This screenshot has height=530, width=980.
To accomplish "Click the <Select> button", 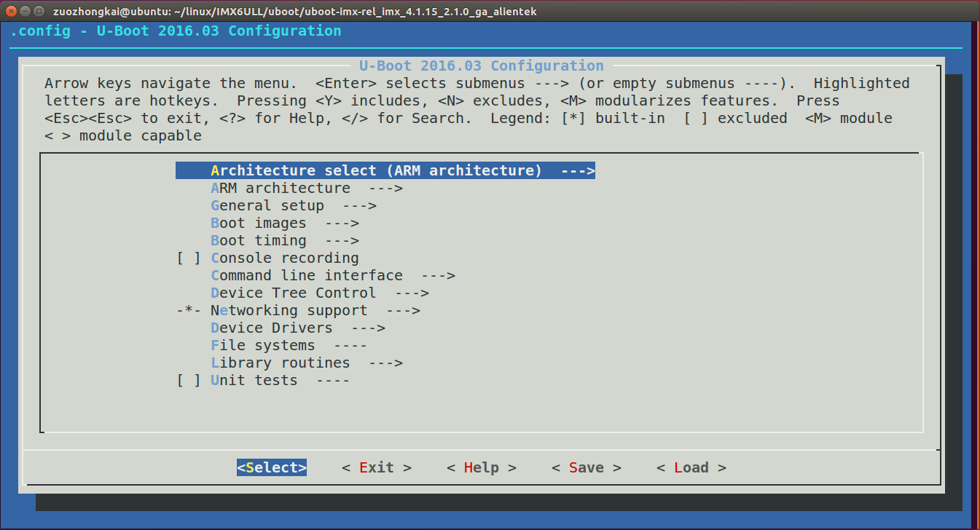I will pyautogui.click(x=272, y=467).
